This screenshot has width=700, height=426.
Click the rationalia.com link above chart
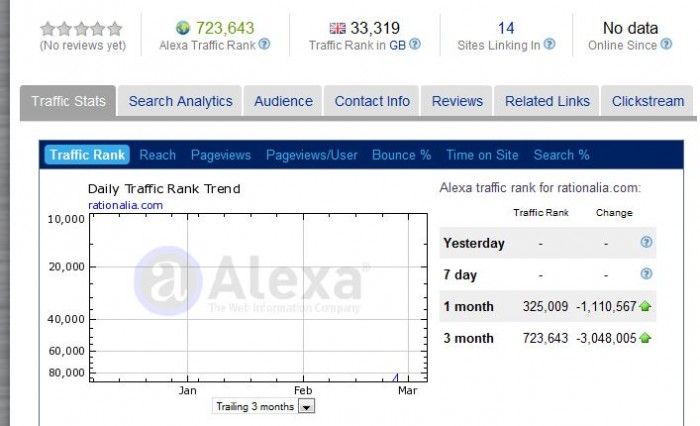click(x=125, y=205)
